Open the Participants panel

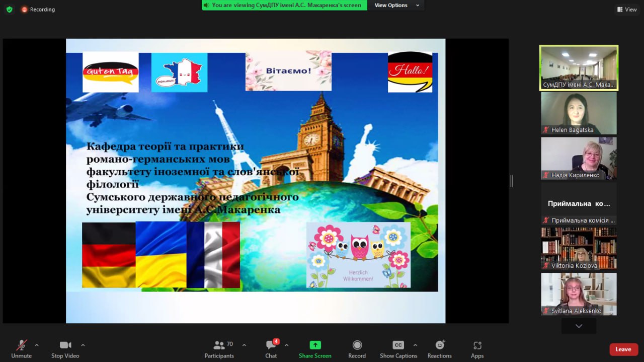[219, 349]
